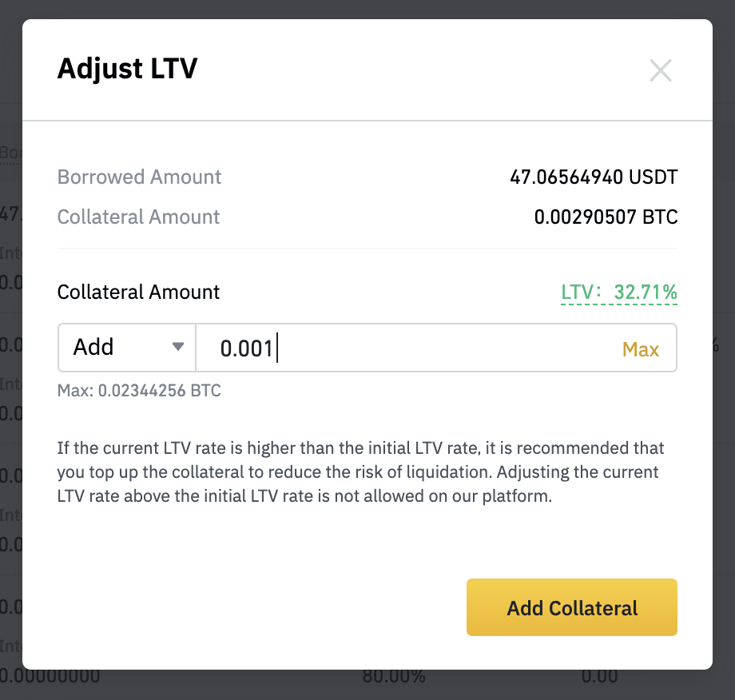
Task: Select the 47.06564940 USDT borrowed value
Action: (594, 177)
